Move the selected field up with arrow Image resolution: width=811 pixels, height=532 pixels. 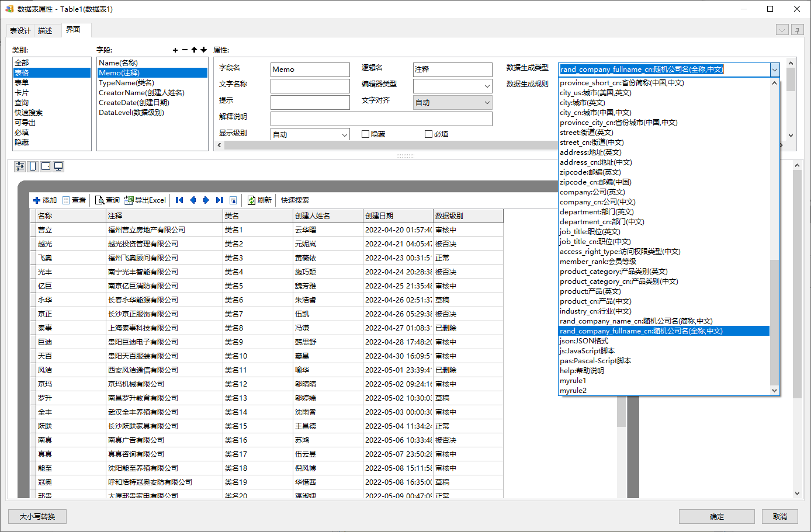click(x=194, y=50)
